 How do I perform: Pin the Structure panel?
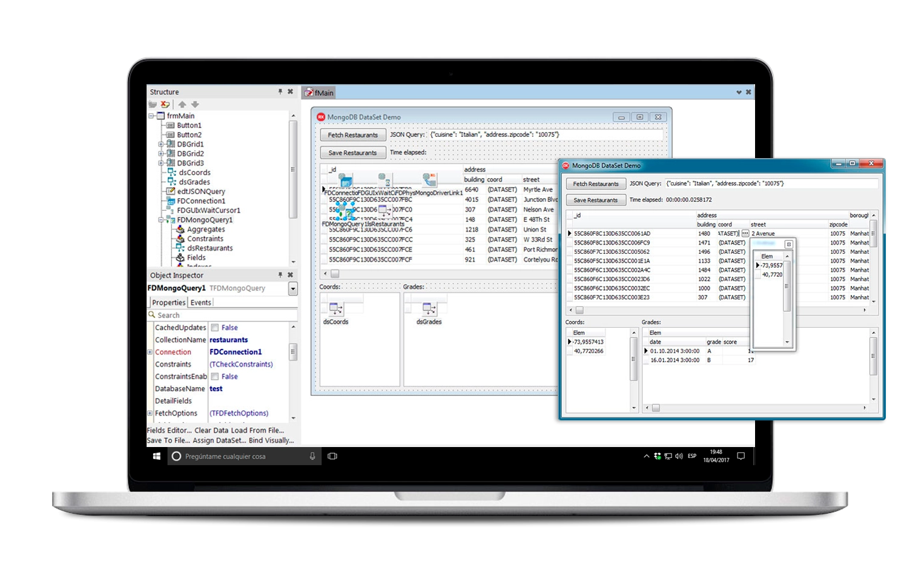tap(280, 91)
